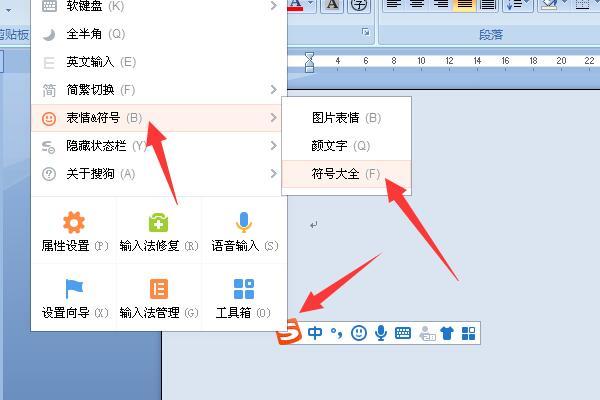The image size is (600, 400).
Task: Open emoji smiley on IME bar
Action: pyautogui.click(x=359, y=333)
